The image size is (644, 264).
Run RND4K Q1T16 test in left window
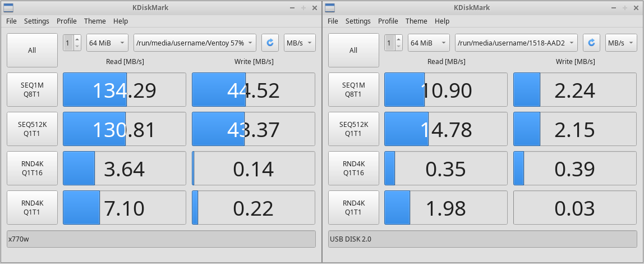point(32,168)
